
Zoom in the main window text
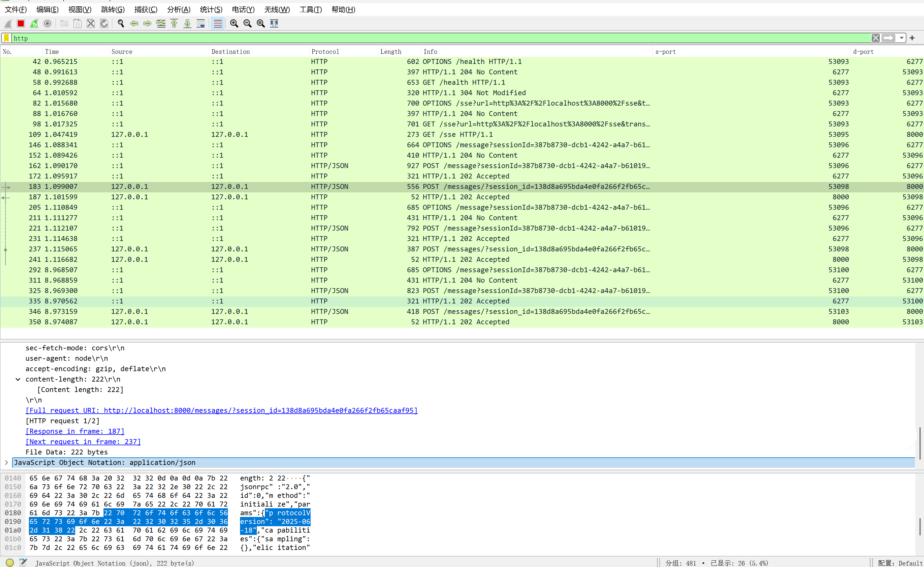(x=234, y=24)
